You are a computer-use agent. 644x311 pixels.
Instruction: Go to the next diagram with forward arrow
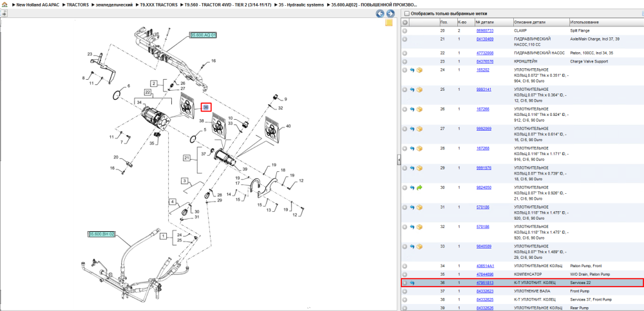click(x=390, y=14)
